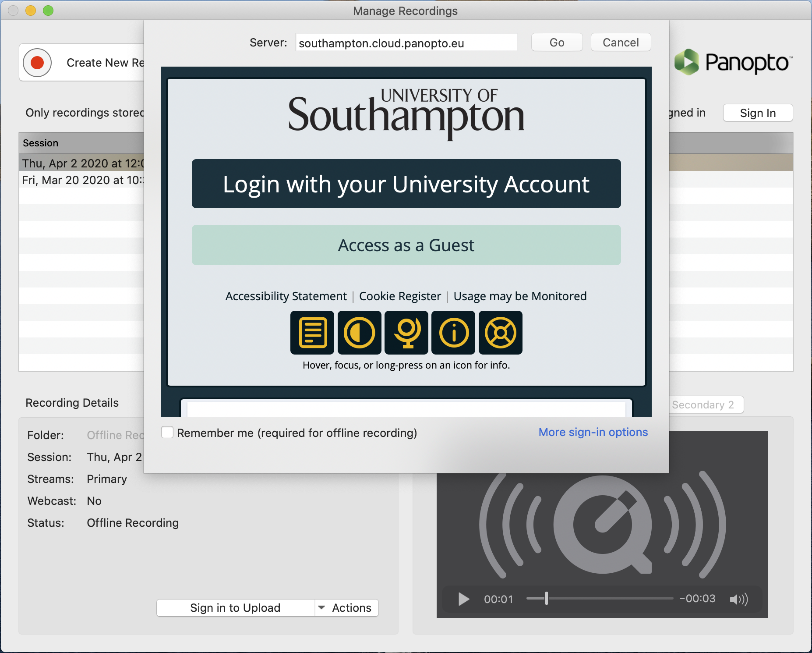Click the yellow macOS minimize button
The image size is (812, 653).
(x=31, y=11)
